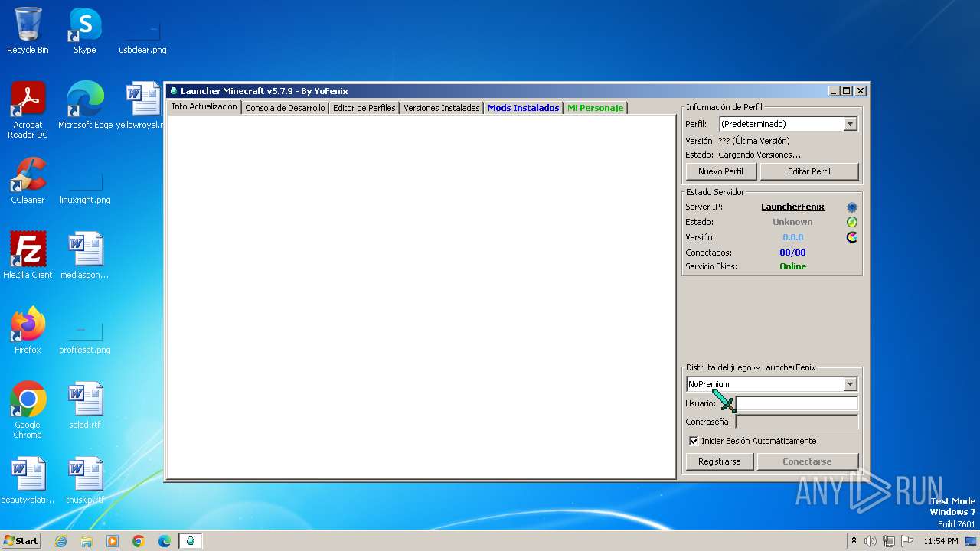Click the Cargando Versiones status text
The image size is (980, 551).
pos(759,155)
